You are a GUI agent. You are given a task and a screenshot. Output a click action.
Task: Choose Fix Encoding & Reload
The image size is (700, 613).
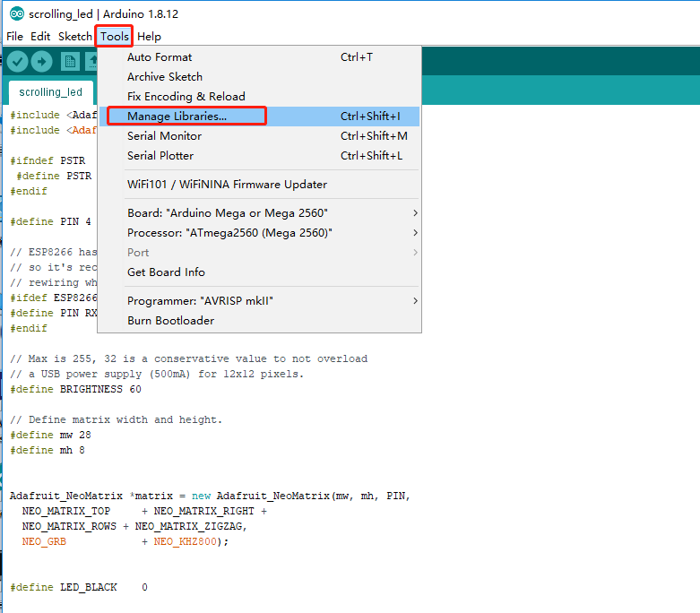coord(259,97)
